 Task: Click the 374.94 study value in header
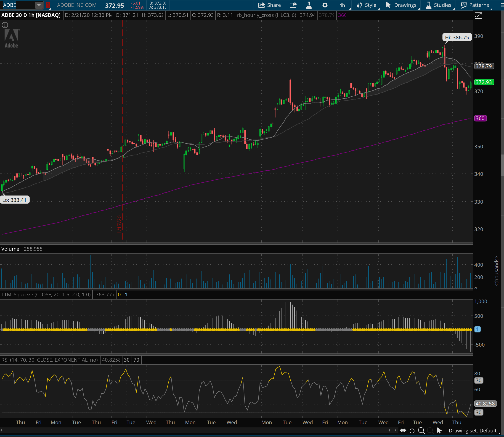pos(307,15)
